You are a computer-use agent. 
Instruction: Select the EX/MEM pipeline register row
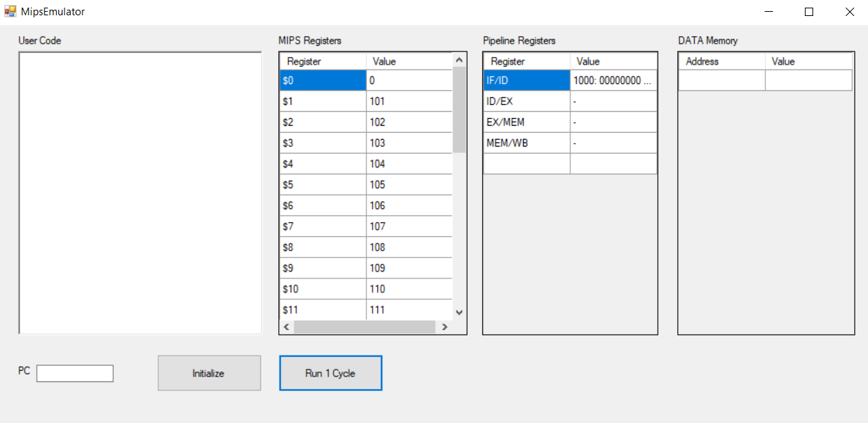point(526,122)
